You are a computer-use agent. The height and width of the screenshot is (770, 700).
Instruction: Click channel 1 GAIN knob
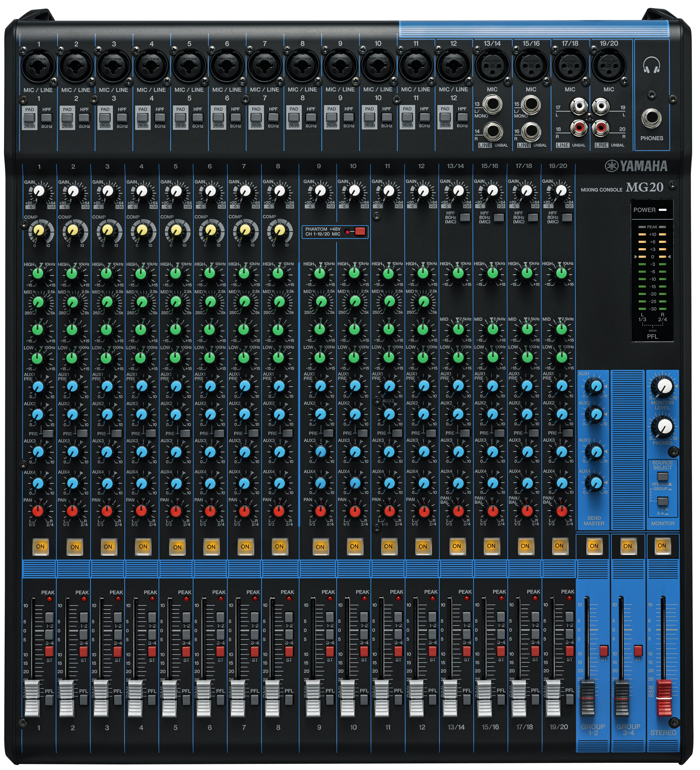[x=39, y=191]
